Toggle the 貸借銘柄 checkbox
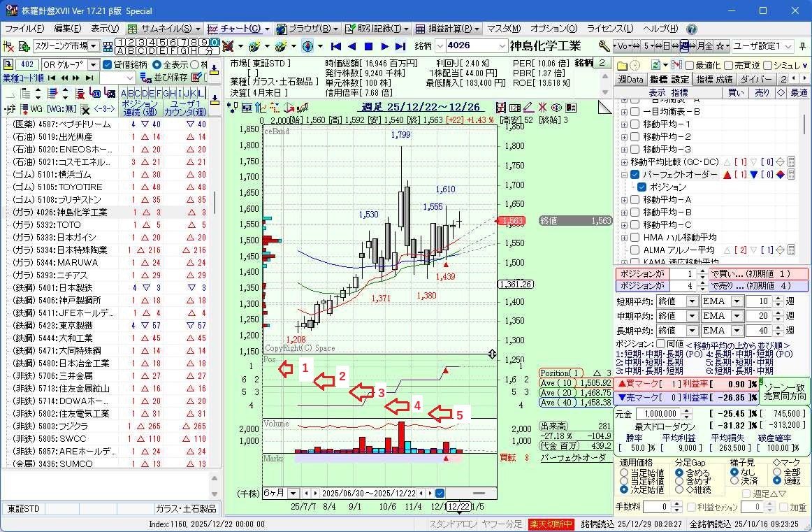This screenshot has height=532, width=812. [107, 64]
